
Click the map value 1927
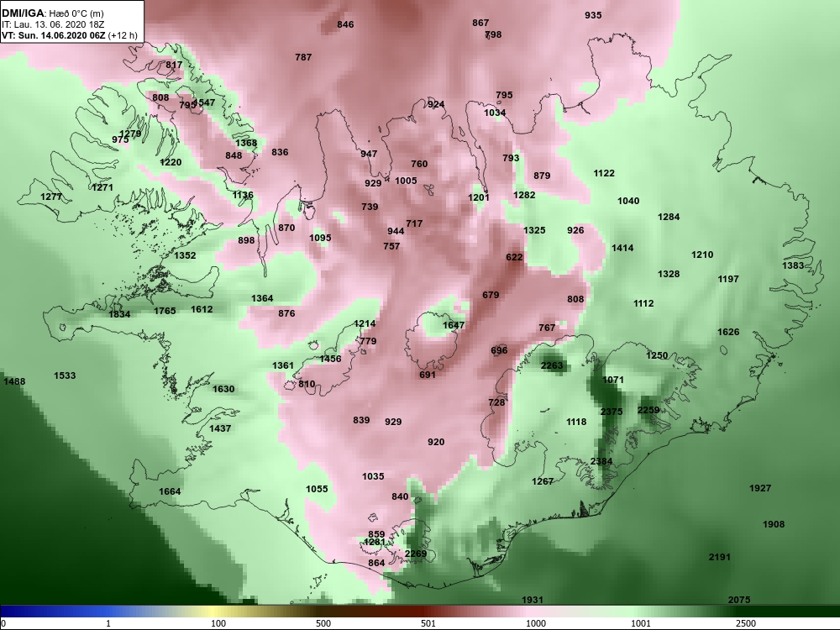pyautogui.click(x=760, y=488)
